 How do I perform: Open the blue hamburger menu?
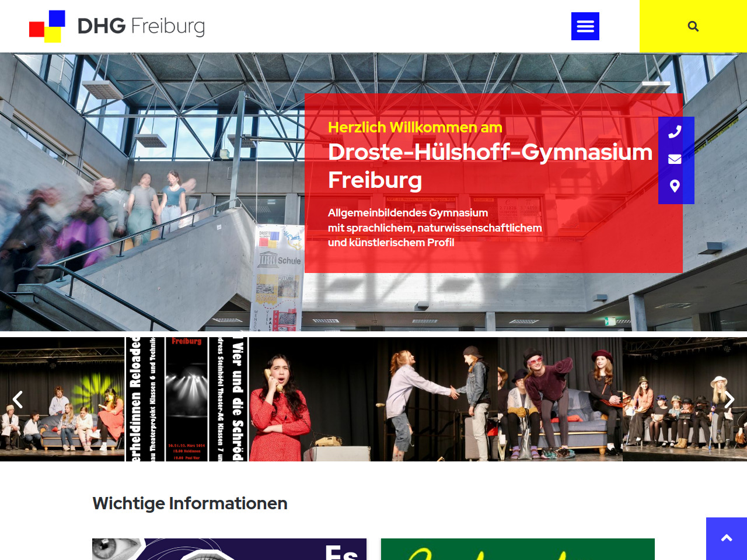(585, 26)
